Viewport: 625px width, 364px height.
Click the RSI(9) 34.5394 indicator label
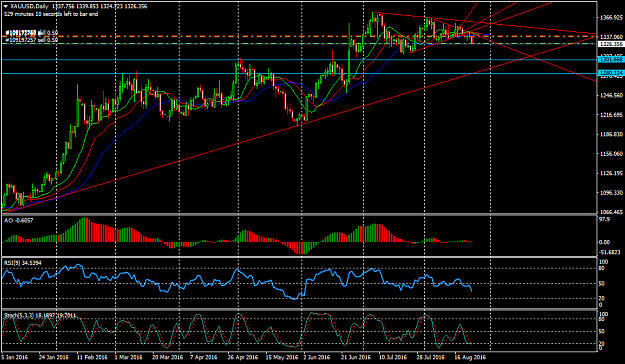[x=23, y=263]
